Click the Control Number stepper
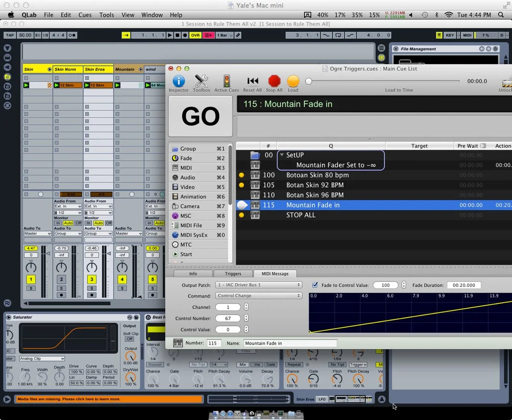Screen dimensions: 512x420 tap(246, 318)
